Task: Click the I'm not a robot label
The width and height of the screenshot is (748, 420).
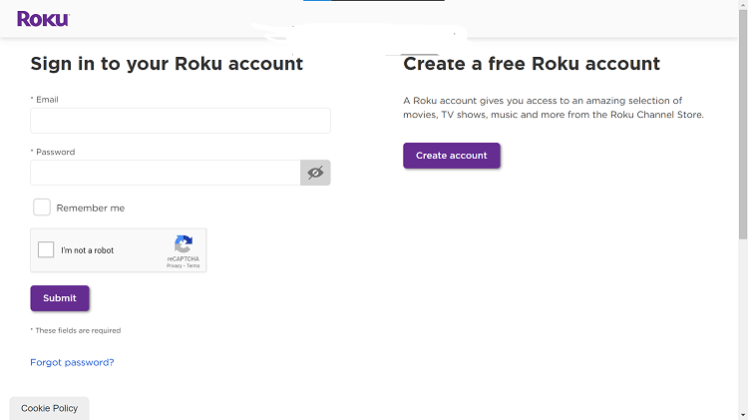Action: 87,251
